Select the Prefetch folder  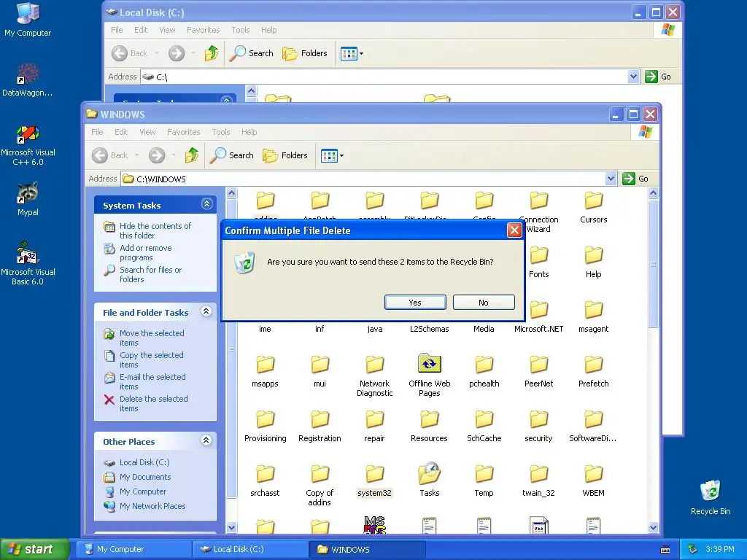(x=593, y=371)
